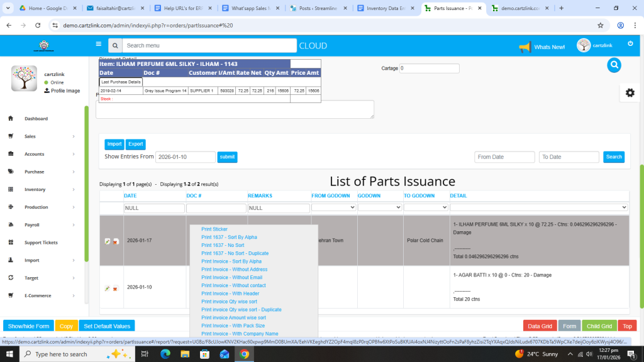The width and height of the screenshot is (644, 362).
Task: Switch to Inventory Data browser tab
Action: point(385,8)
